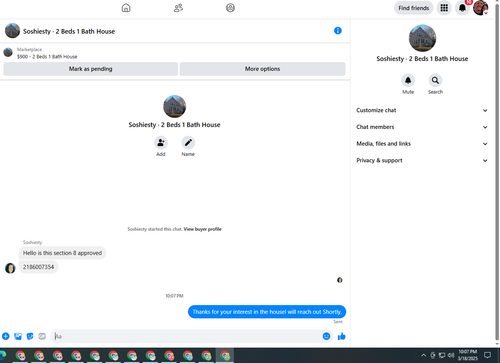This screenshot has width=500, height=363.
Task: Click the Mark as pending button
Action: (90, 69)
